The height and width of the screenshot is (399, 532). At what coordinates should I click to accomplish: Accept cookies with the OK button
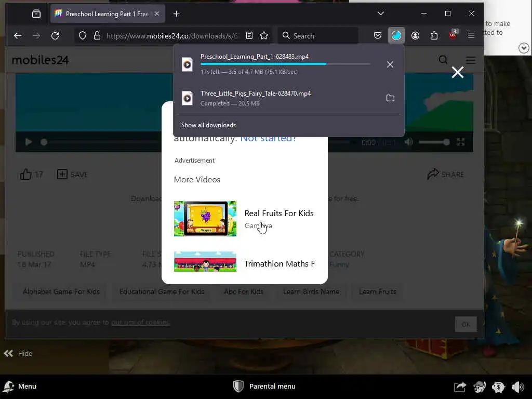[x=466, y=324]
